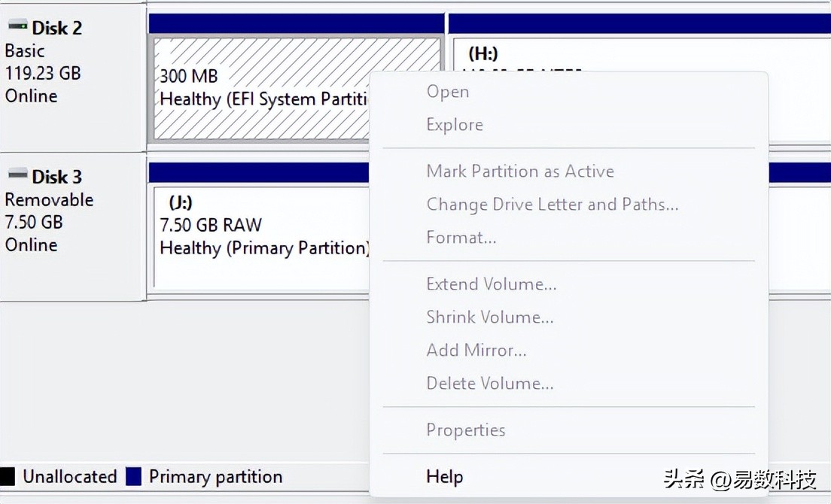The width and height of the screenshot is (831, 504).
Task: Click the Online status under Disk 2
Action: coord(32,96)
